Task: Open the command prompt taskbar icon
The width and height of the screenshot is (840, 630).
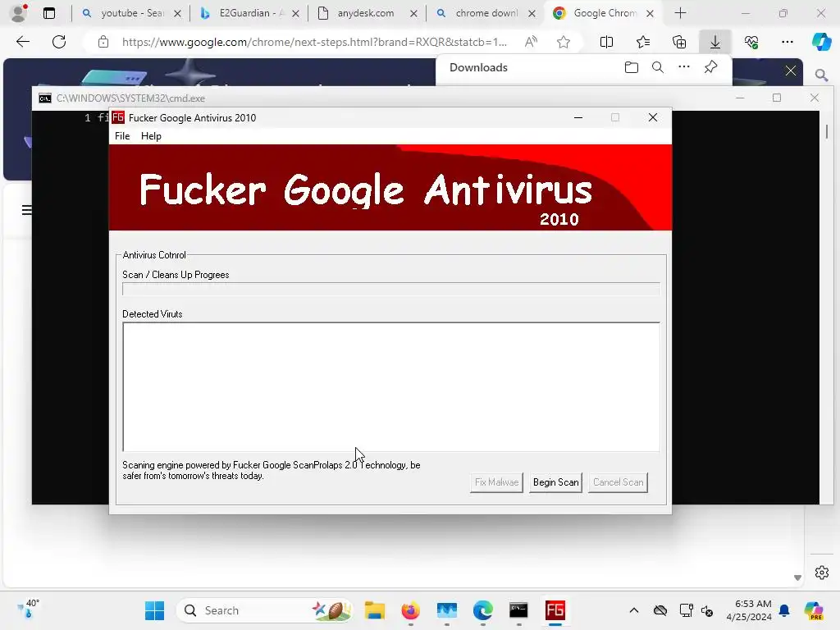Action: click(x=518, y=610)
